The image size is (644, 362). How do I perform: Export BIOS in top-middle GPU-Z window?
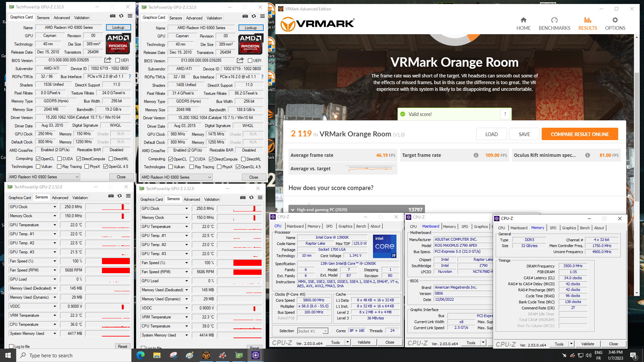point(240,60)
